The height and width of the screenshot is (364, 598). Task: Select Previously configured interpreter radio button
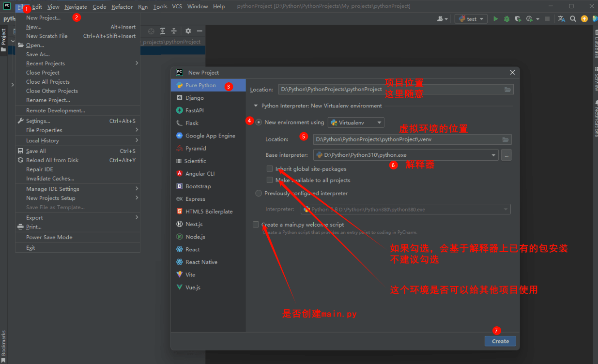(x=259, y=193)
